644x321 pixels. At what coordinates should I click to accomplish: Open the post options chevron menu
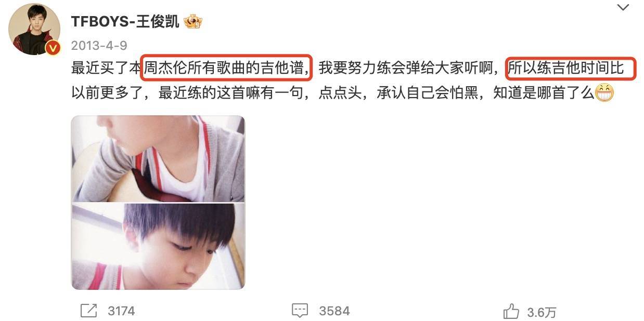[622, 7]
